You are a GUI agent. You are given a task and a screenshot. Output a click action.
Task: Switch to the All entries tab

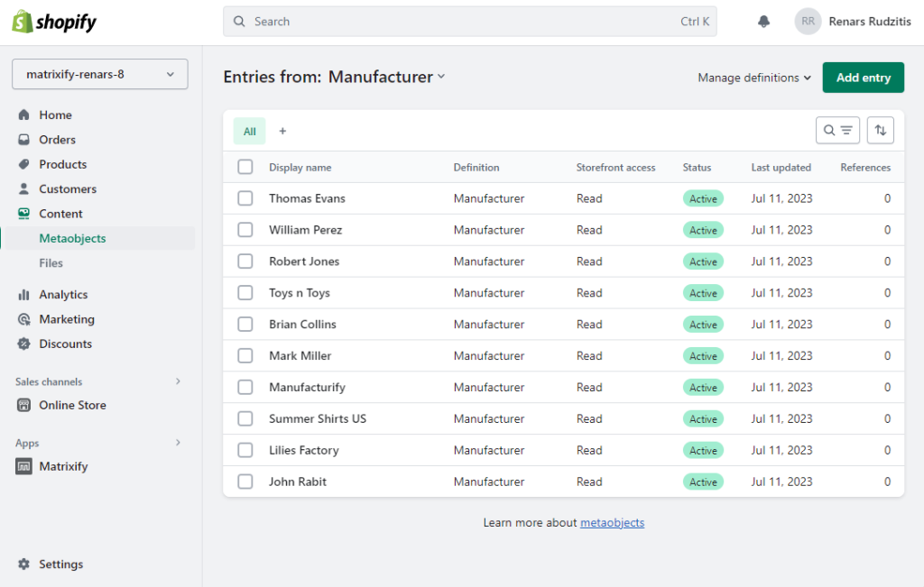(x=249, y=131)
